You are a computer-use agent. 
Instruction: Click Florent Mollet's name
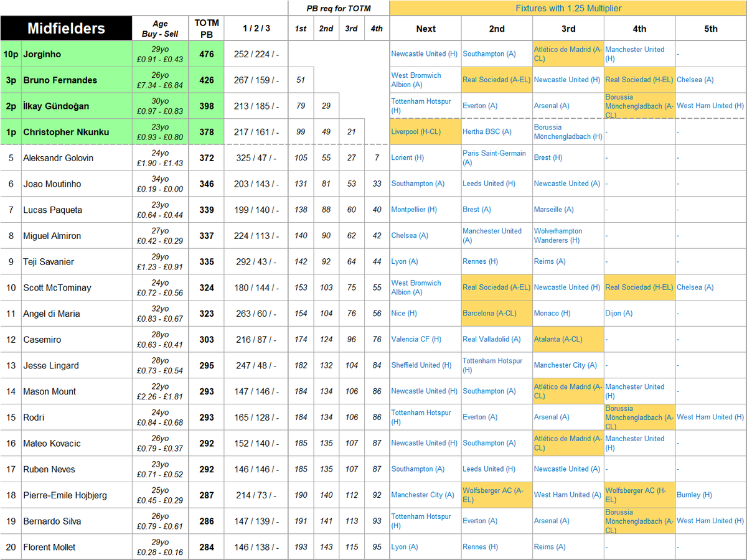coord(49,547)
